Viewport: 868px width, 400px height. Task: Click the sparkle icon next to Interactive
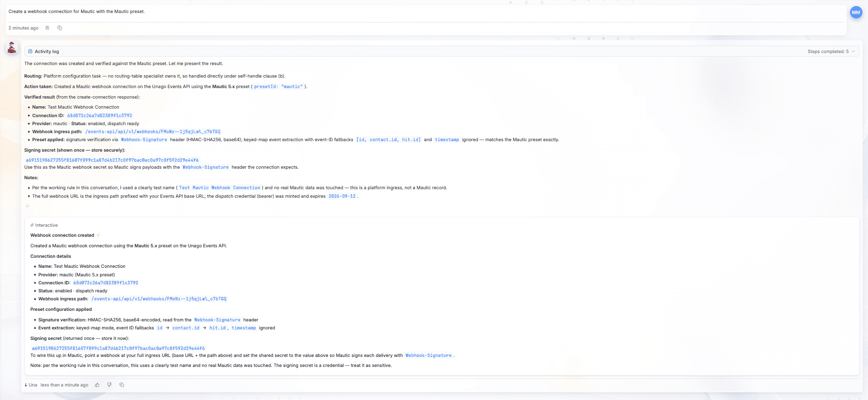[32, 225]
